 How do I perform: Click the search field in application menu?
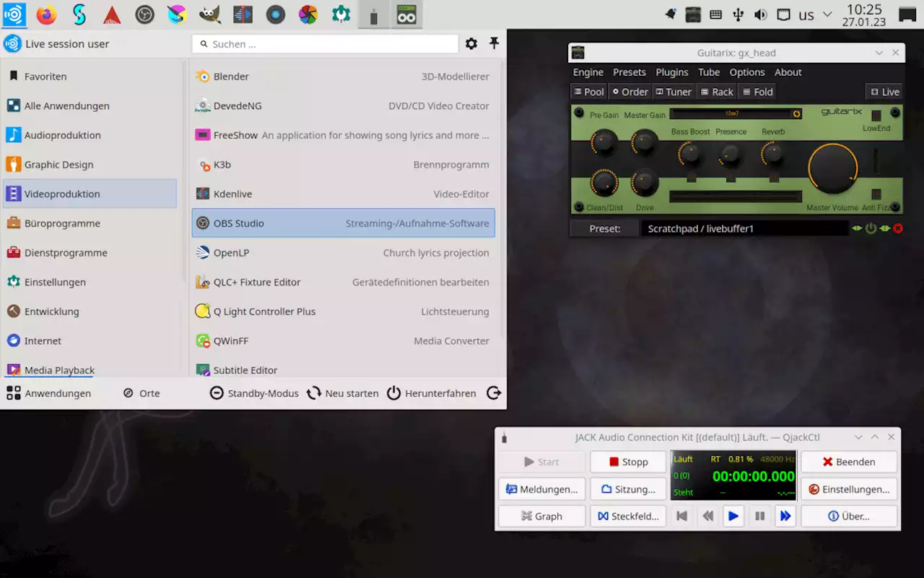(325, 44)
